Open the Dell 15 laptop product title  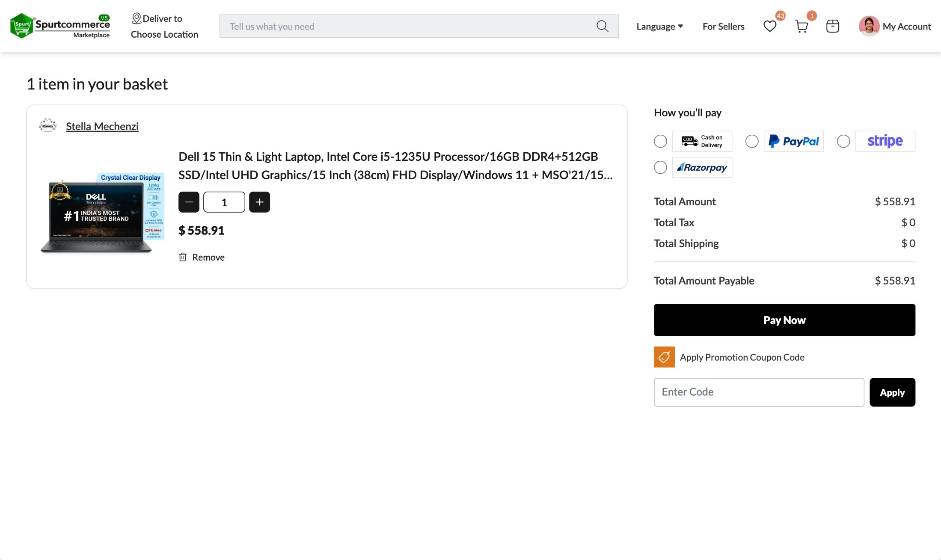click(x=395, y=166)
